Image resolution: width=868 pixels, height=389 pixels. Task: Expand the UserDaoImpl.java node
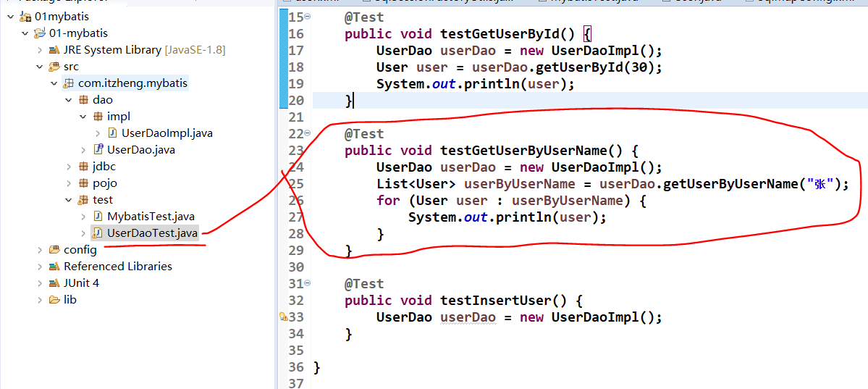click(x=98, y=133)
